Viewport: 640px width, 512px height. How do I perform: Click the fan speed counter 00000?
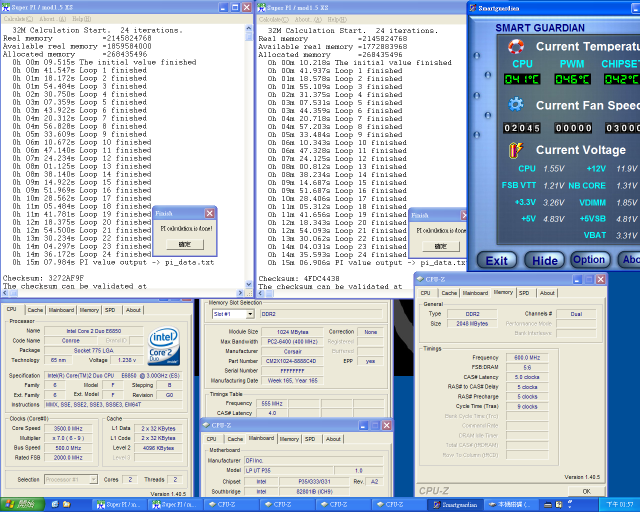(573, 128)
